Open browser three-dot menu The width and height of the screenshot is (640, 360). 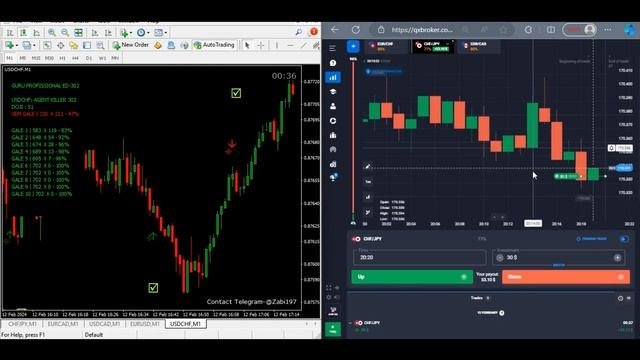[608, 30]
